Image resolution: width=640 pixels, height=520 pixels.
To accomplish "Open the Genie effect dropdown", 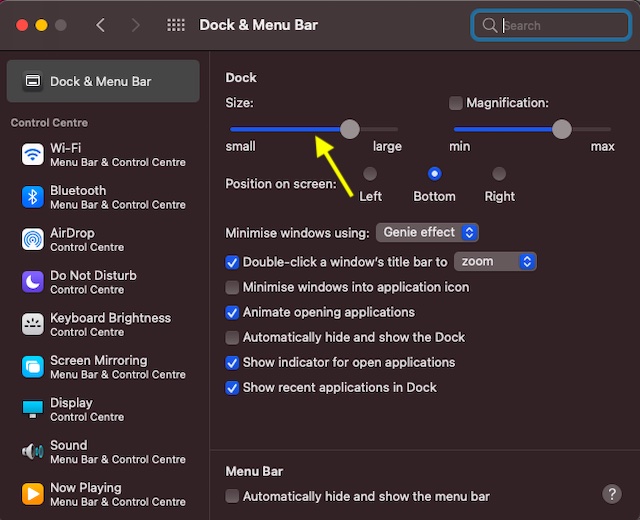I will [427, 233].
